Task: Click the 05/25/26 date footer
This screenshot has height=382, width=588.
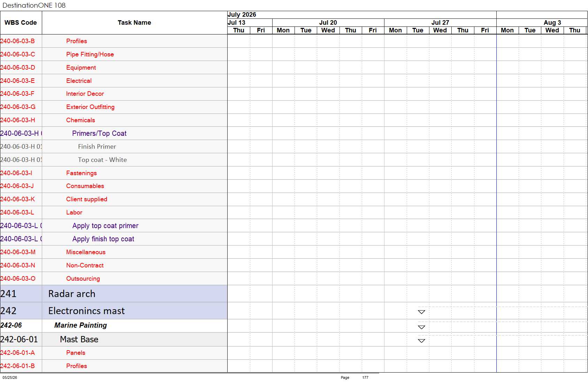Action: click(x=10, y=377)
